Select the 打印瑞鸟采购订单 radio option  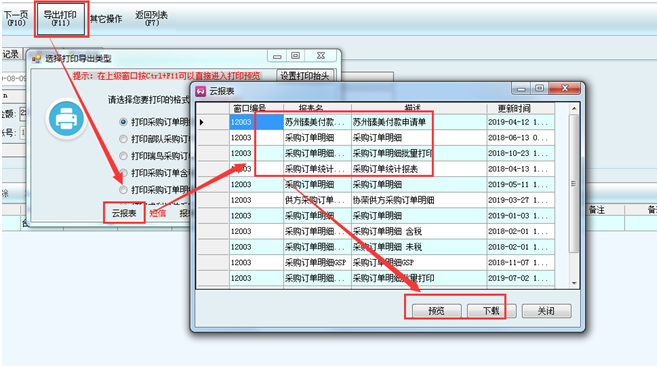coord(123,156)
